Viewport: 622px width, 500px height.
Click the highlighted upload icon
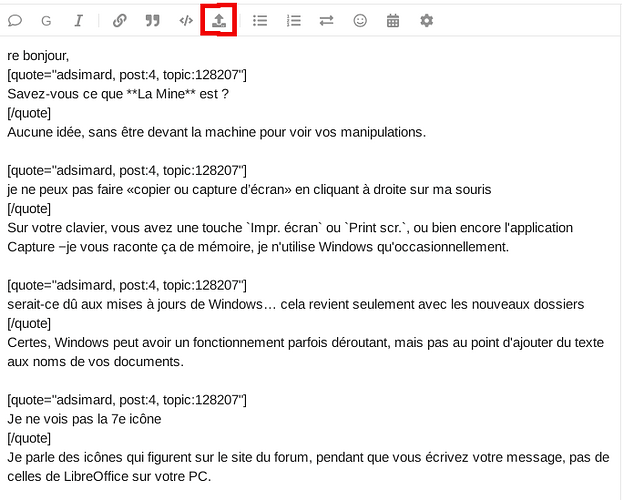[219, 20]
